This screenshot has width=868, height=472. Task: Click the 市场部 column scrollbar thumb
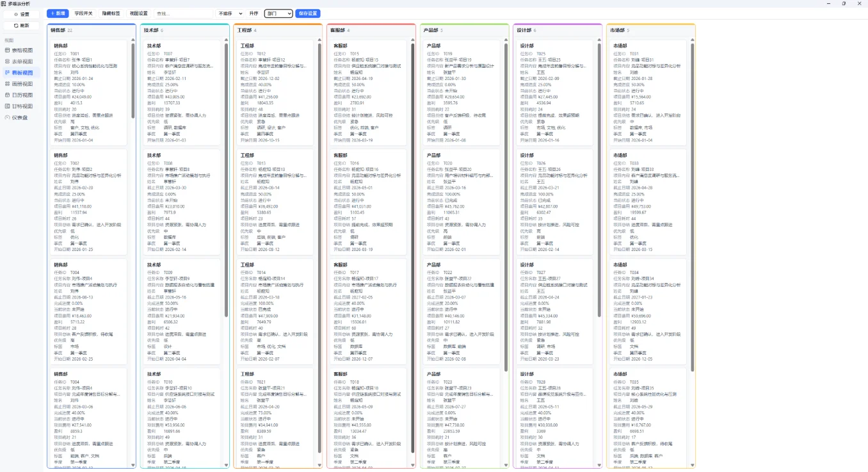coord(693,208)
